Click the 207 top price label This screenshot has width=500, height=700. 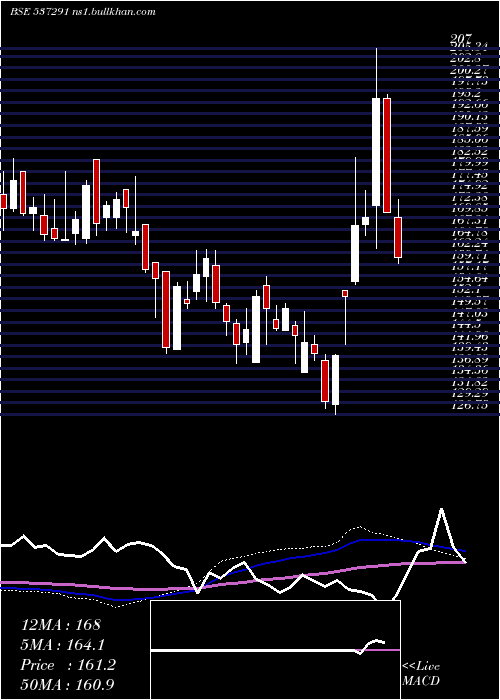click(462, 41)
